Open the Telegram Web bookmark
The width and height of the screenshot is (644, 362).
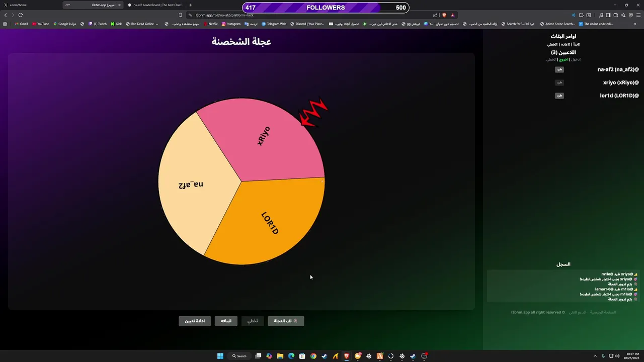(x=274, y=24)
